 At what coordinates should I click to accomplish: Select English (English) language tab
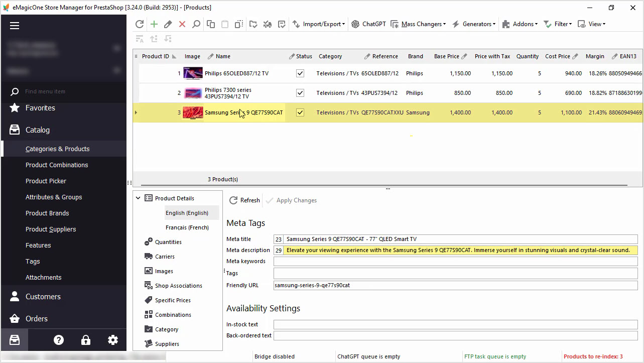[187, 213]
